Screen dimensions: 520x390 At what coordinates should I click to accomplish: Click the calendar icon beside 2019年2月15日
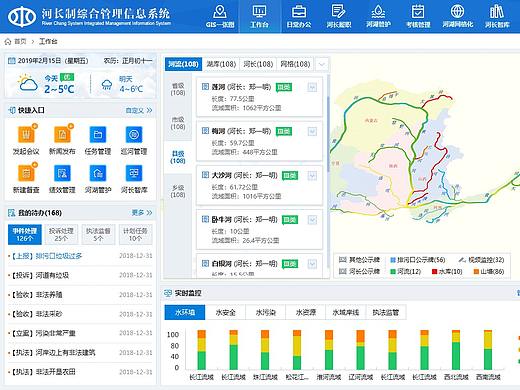pyautogui.click(x=12, y=61)
